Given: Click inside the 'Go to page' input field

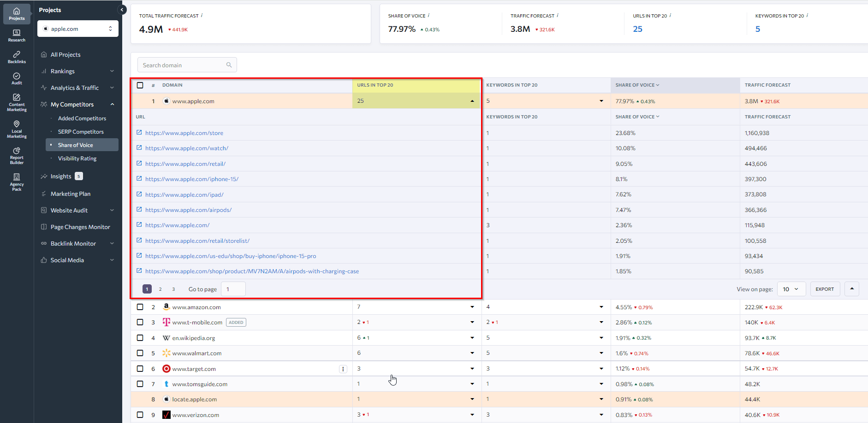Looking at the screenshot, I should tap(233, 289).
